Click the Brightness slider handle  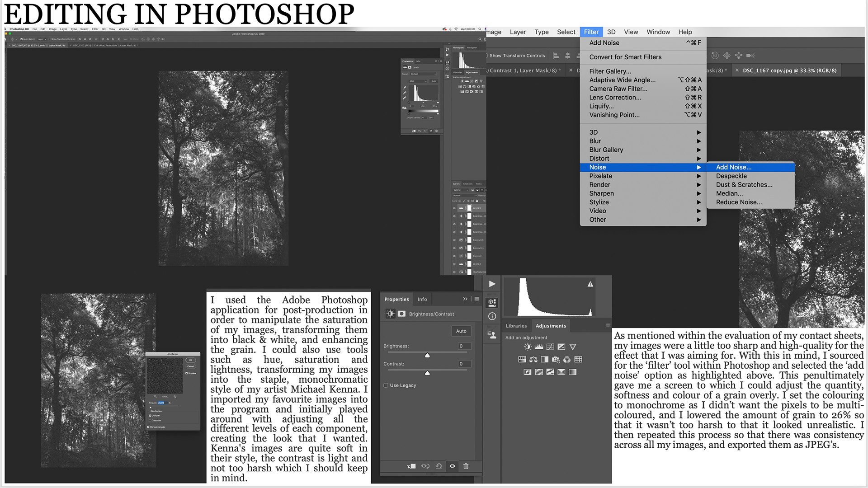[427, 356]
